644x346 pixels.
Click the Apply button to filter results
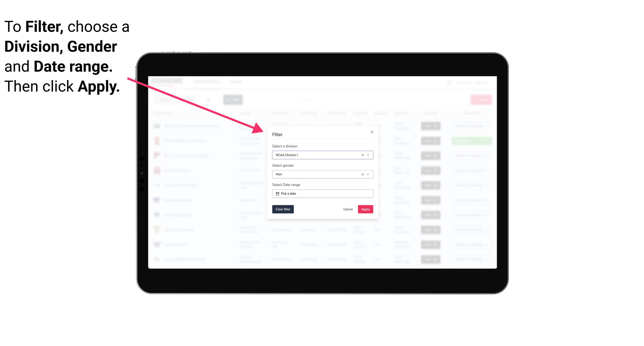pyautogui.click(x=365, y=209)
